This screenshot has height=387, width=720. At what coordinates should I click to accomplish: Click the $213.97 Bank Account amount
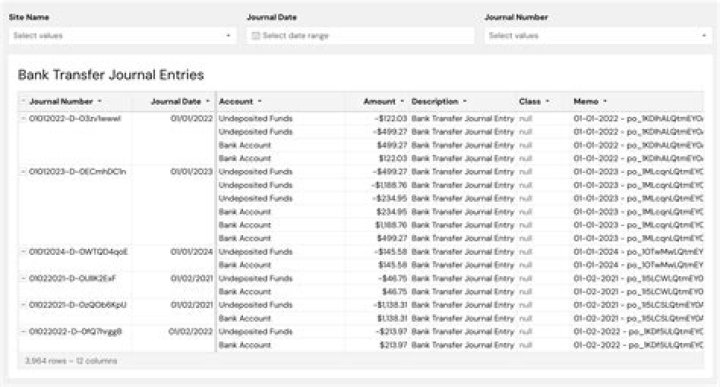pos(393,345)
